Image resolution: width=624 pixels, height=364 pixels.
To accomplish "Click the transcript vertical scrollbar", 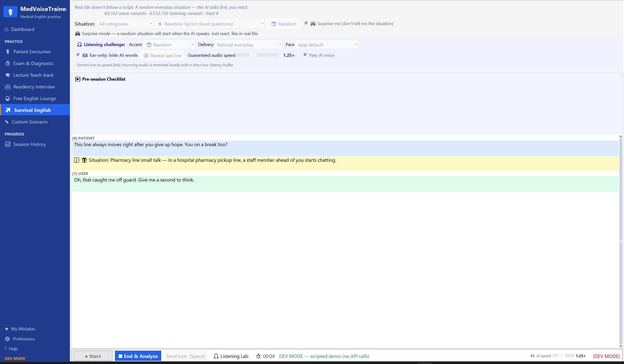I will click(621, 241).
